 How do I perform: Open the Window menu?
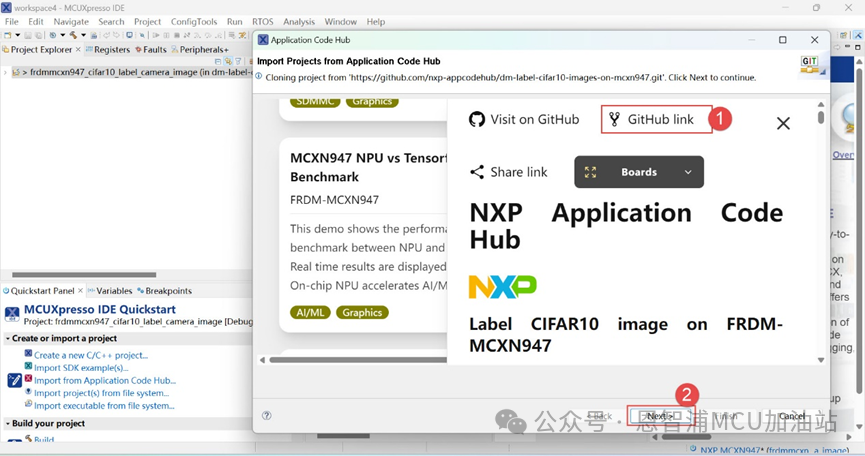coord(340,22)
